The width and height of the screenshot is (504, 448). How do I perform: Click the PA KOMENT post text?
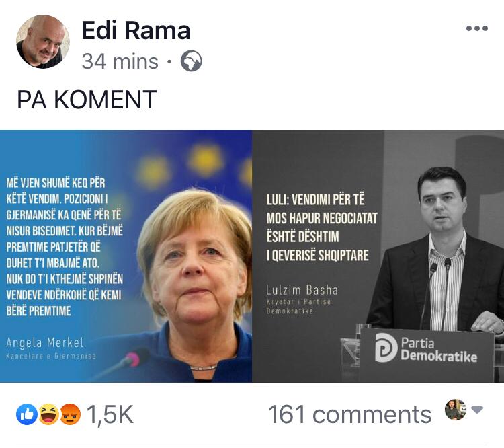(x=87, y=100)
